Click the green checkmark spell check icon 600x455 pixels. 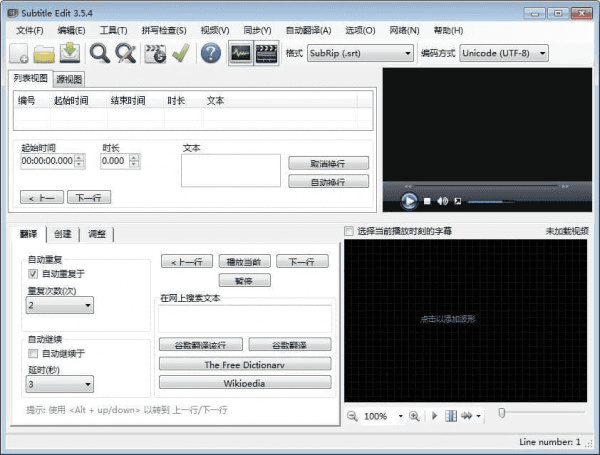[181, 54]
